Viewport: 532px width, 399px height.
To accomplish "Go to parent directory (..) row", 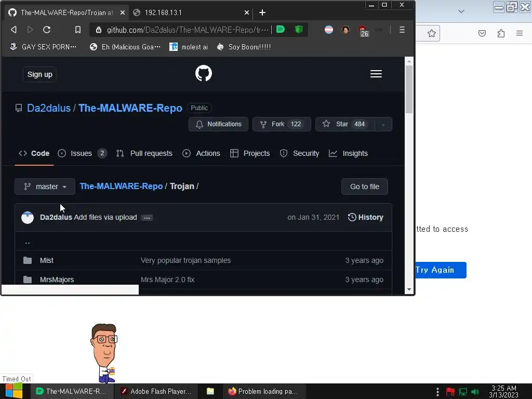I will (203, 242).
